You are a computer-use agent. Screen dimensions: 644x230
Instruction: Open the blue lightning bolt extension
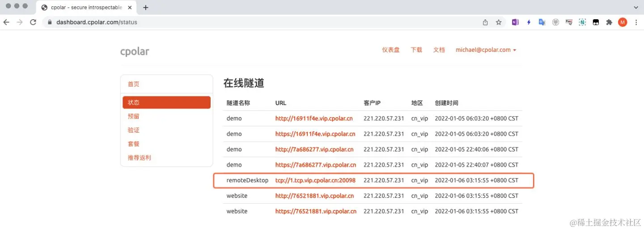[529, 22]
